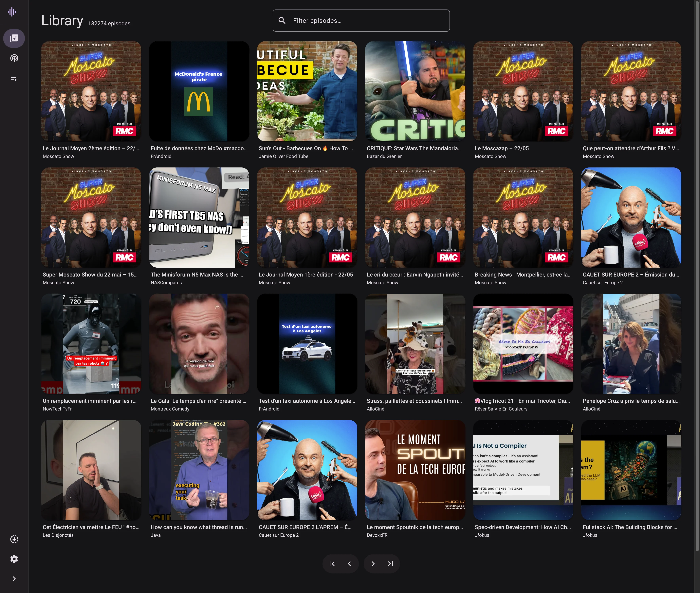The width and height of the screenshot is (700, 593).
Task: Open the Library sidebar icon
Action: tap(14, 38)
